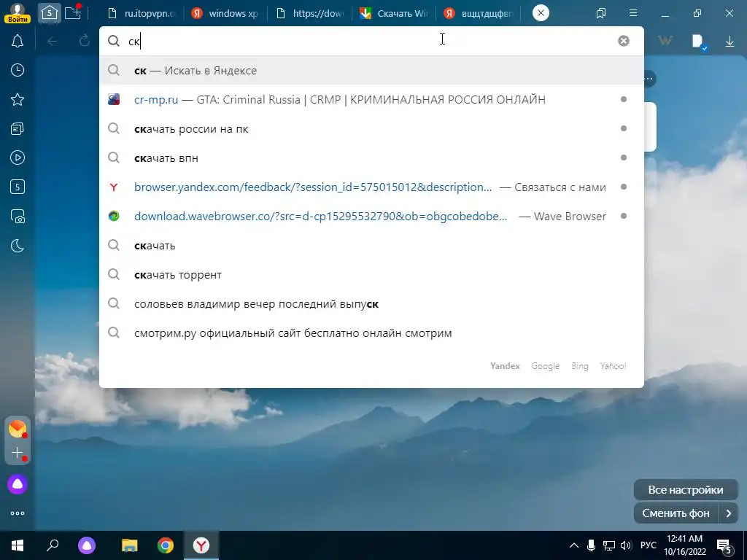
Task: Choose Yandex search engine
Action: (x=505, y=366)
